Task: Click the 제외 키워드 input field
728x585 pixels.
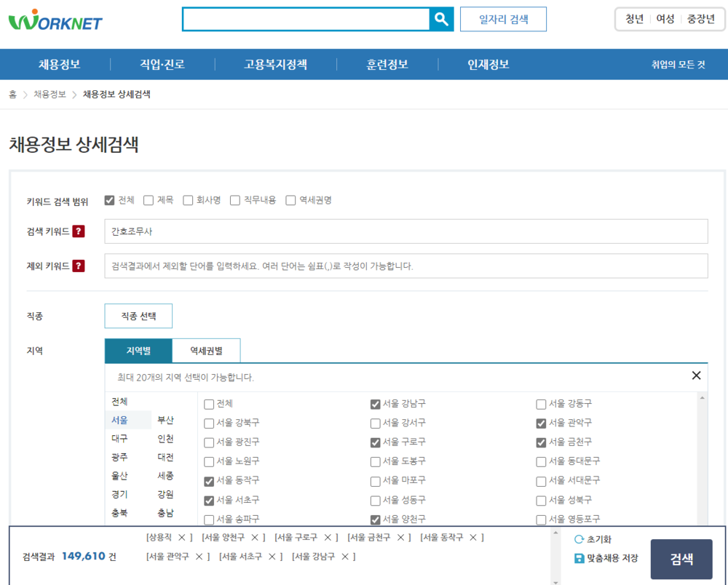Action: click(405, 266)
